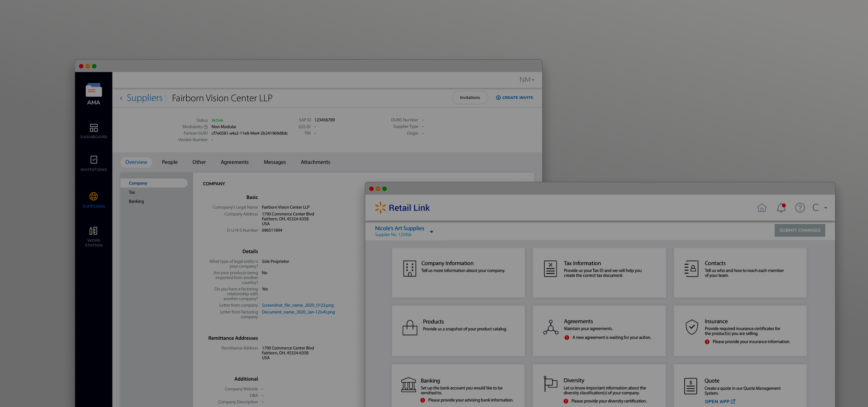Select Banking in the left section list
The width and height of the screenshot is (868, 407).
click(136, 201)
